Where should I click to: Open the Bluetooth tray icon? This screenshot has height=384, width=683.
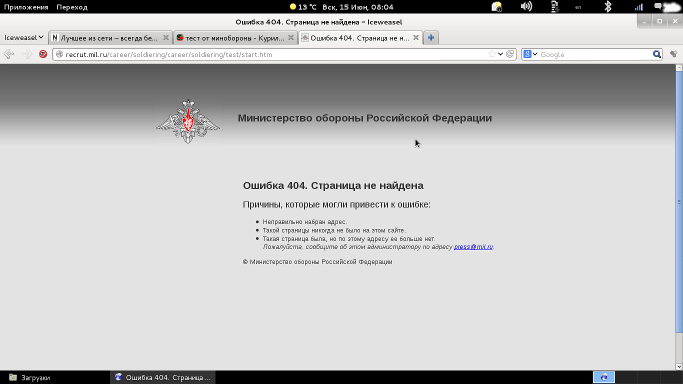pyautogui.click(x=608, y=7)
